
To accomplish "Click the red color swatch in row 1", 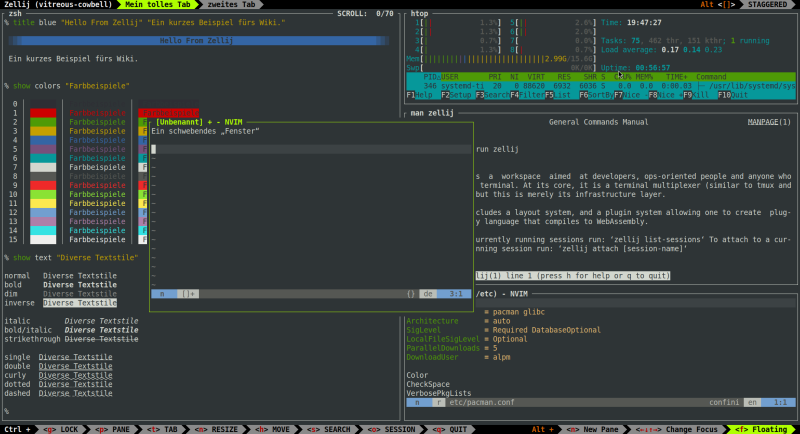I will 43,113.
